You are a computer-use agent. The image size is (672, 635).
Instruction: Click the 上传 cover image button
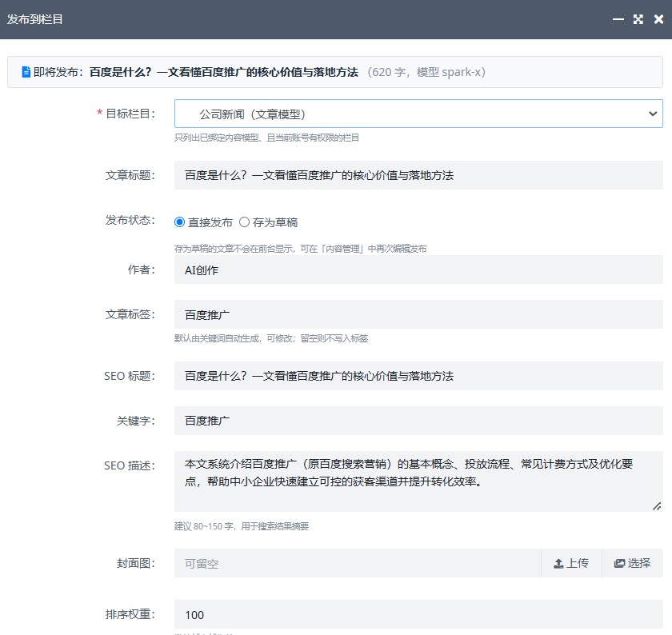tap(571, 563)
